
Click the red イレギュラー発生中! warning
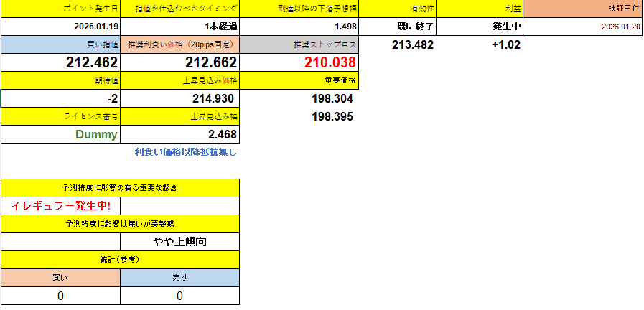(x=61, y=206)
